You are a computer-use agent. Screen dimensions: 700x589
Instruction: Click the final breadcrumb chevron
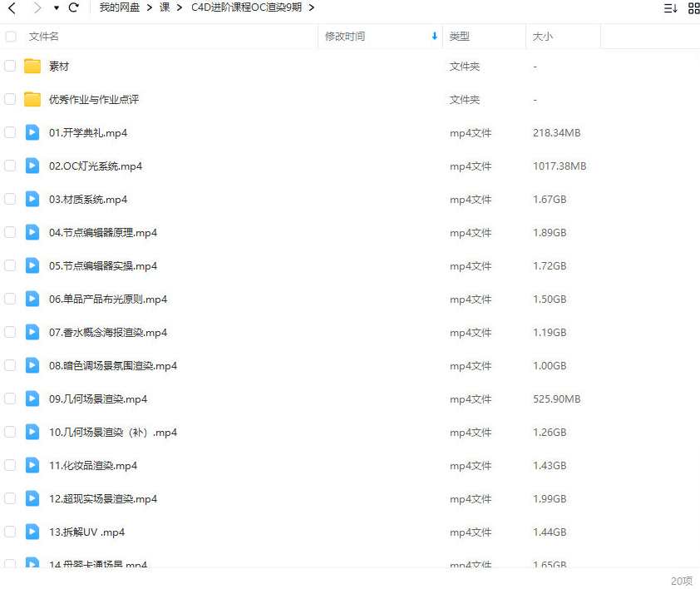312,7
